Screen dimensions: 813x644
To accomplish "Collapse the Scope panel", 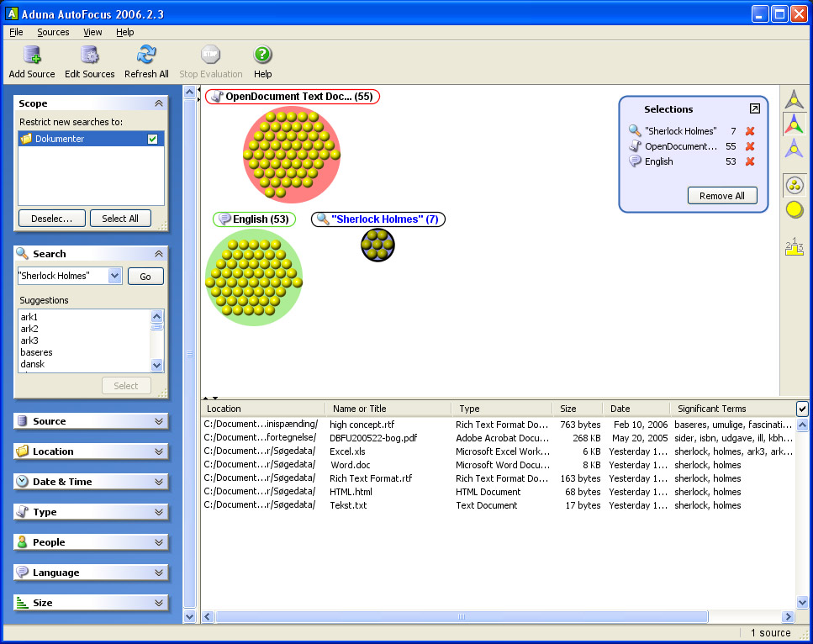I will tap(158, 103).
